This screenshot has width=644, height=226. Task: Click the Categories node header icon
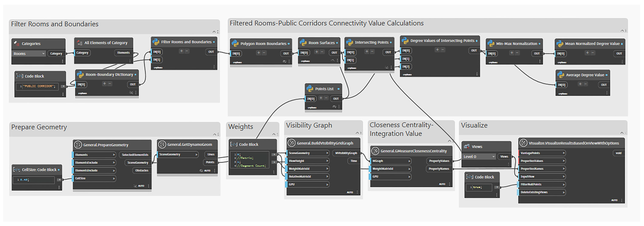pyautogui.click(x=17, y=43)
